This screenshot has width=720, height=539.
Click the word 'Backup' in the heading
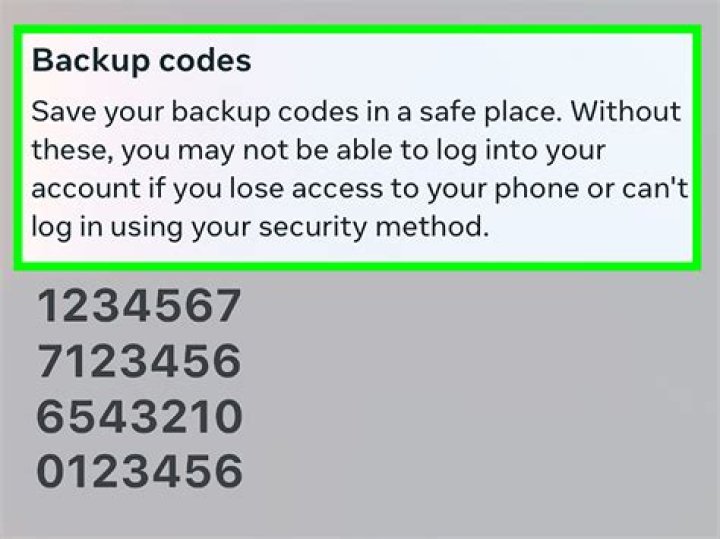coord(90,62)
